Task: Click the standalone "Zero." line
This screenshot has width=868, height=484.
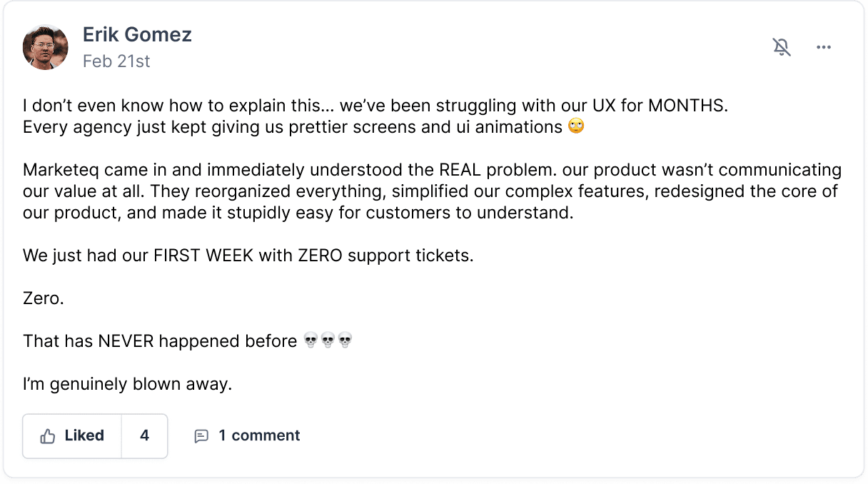Action: click(44, 298)
